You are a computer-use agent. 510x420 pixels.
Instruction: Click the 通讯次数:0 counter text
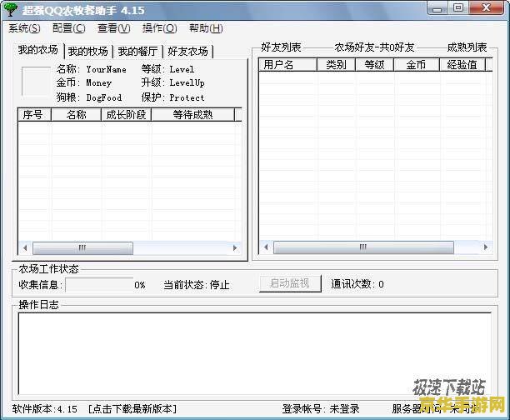[357, 284]
